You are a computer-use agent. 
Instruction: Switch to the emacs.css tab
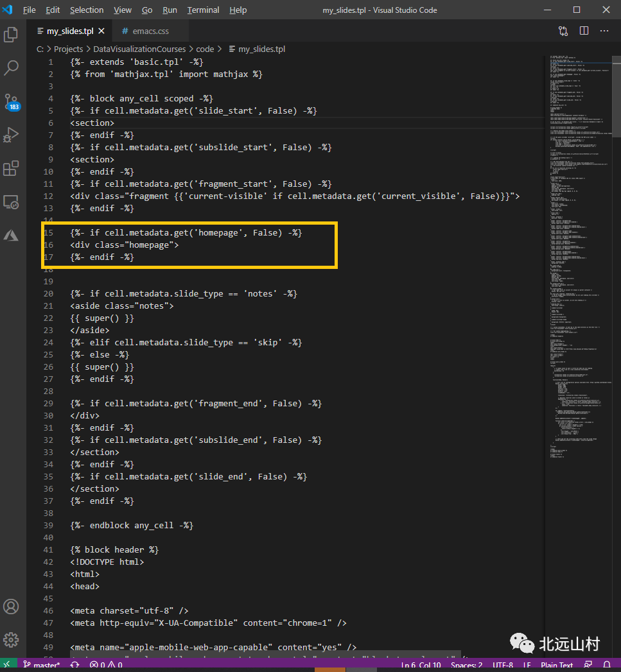150,31
